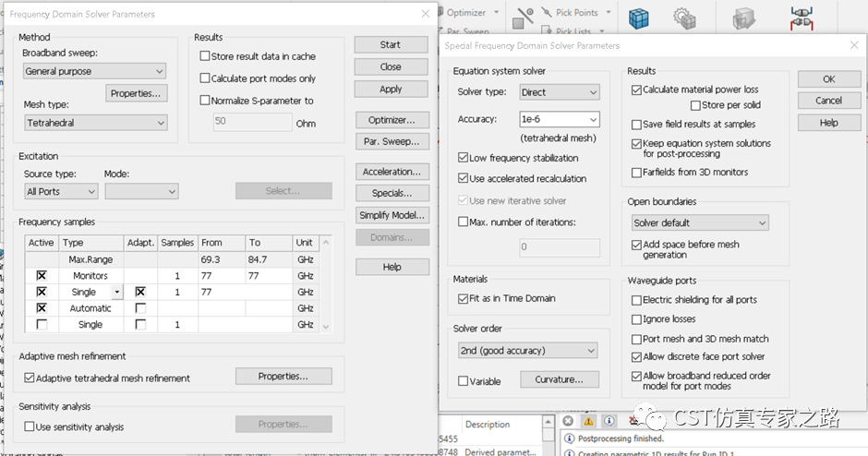Click Help in Special solver dialog
The image size is (868, 456).
828,123
